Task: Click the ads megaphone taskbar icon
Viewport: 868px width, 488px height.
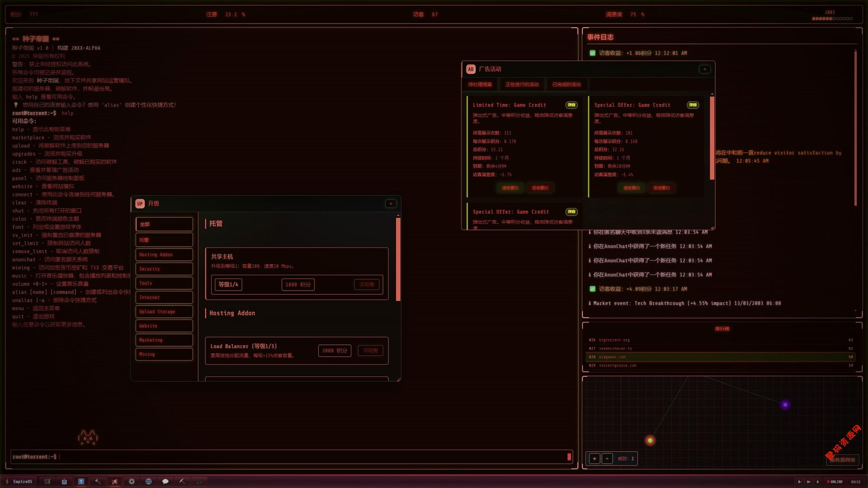Action: click(115, 482)
